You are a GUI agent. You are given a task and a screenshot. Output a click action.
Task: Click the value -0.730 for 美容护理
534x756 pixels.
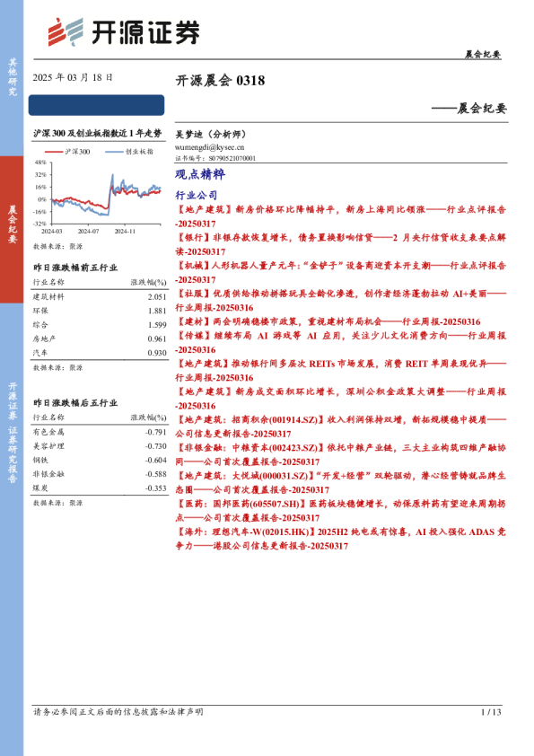pos(156,446)
